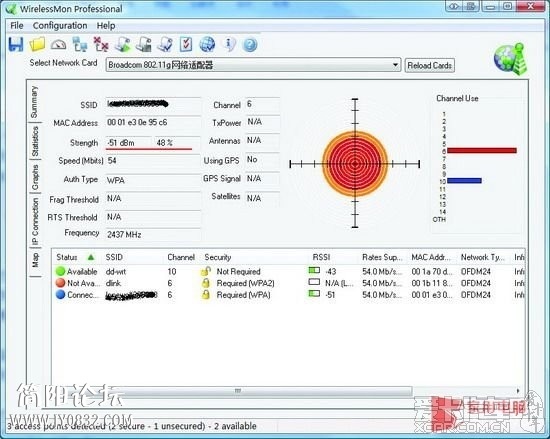Image resolution: width=550 pixels, height=439 pixels.
Task: Click the horizontal scrollbar thumb
Action: [x=238, y=391]
